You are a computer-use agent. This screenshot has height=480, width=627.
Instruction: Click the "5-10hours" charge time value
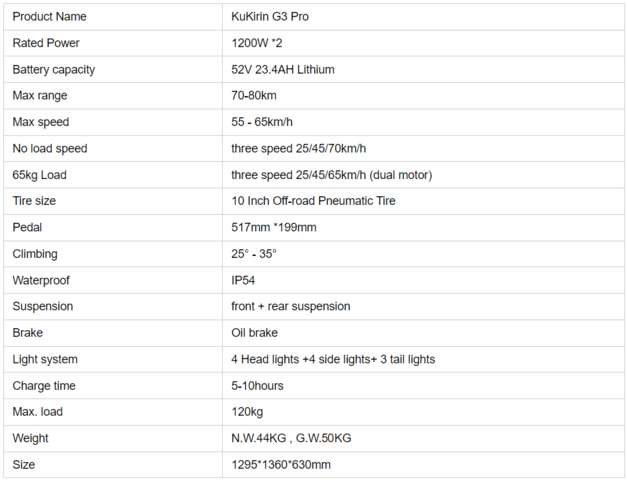[x=258, y=385]
